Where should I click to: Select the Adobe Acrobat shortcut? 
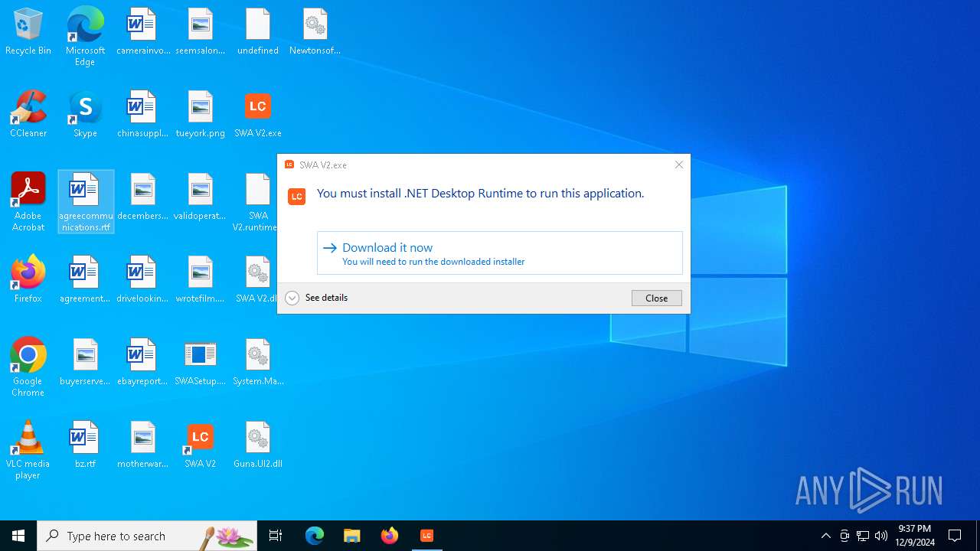click(x=28, y=202)
